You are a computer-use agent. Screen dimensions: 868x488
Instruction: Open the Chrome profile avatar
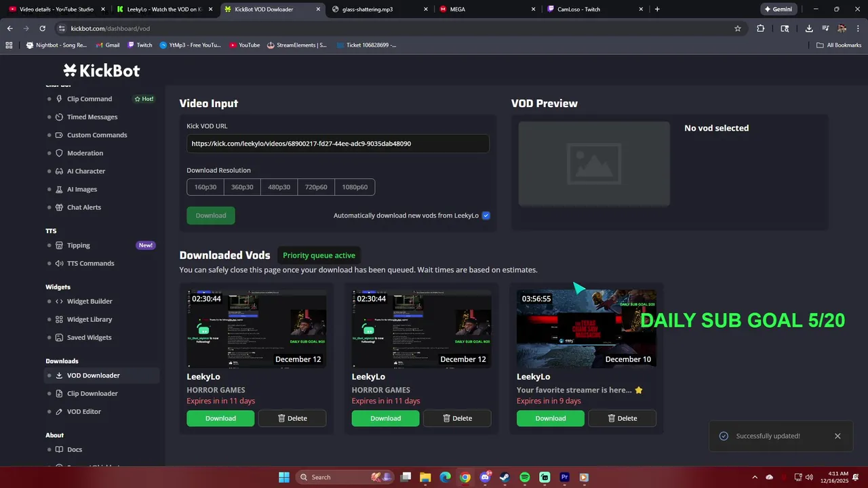[x=842, y=28]
